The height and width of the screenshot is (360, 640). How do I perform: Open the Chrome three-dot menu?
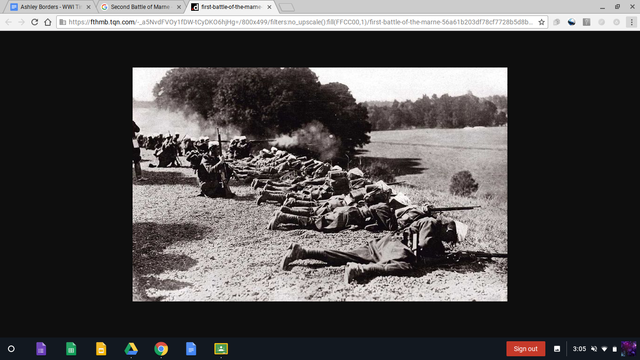631,22
